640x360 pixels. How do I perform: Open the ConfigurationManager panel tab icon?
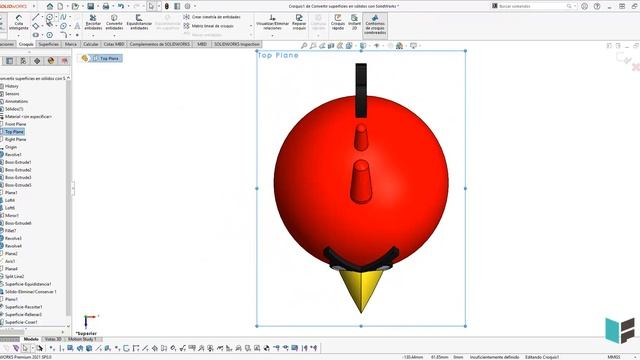(23, 61)
